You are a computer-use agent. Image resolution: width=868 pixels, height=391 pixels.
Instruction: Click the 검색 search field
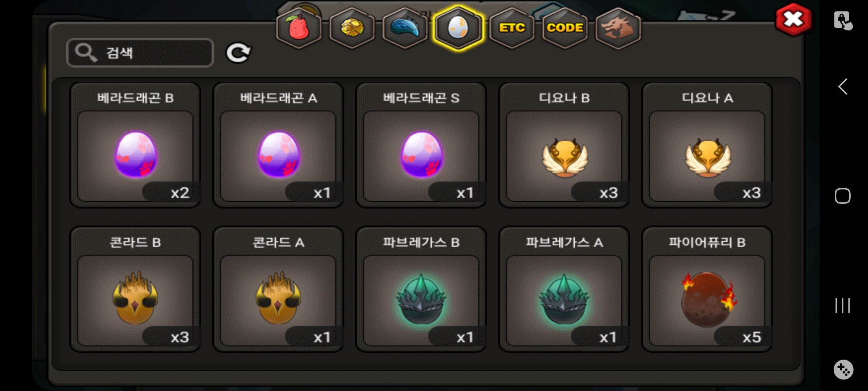pyautogui.click(x=140, y=53)
